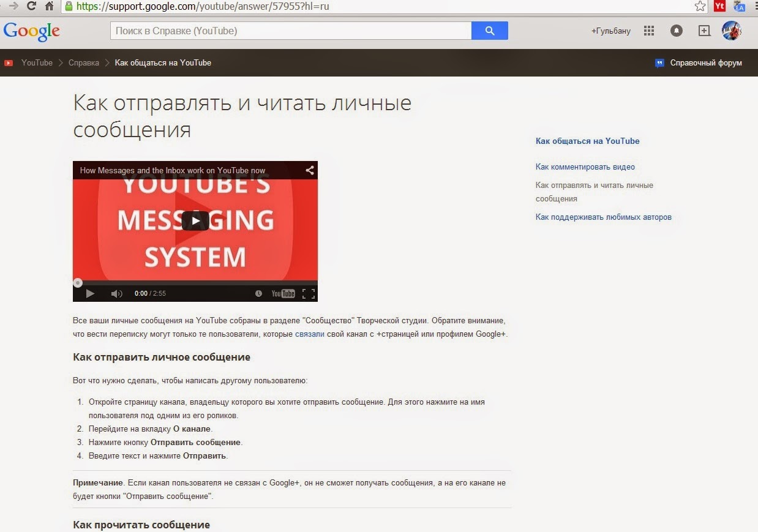Image resolution: width=758 pixels, height=532 pixels.
Task: Click the green padlock security icon
Action: pos(69,7)
